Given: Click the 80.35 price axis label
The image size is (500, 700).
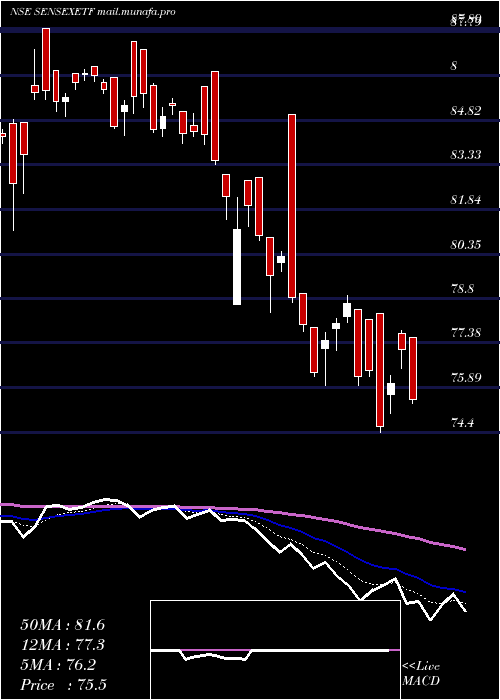Looking at the screenshot, I should [x=466, y=244].
